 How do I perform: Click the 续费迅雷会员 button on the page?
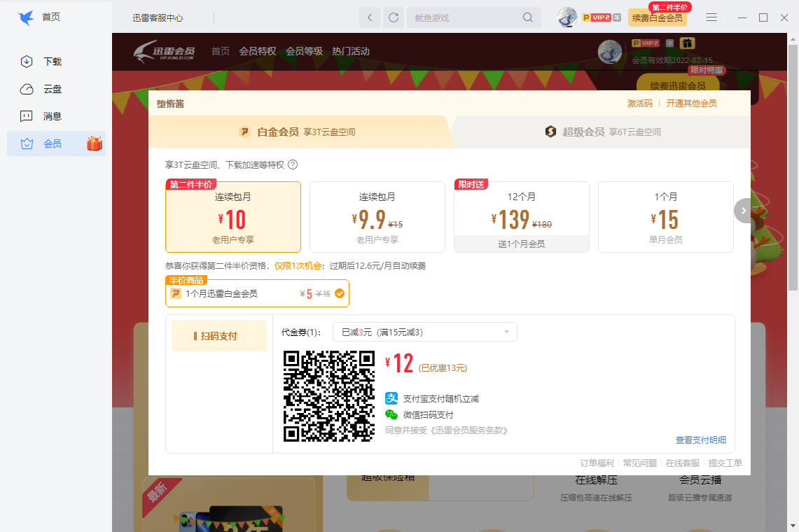point(678,85)
